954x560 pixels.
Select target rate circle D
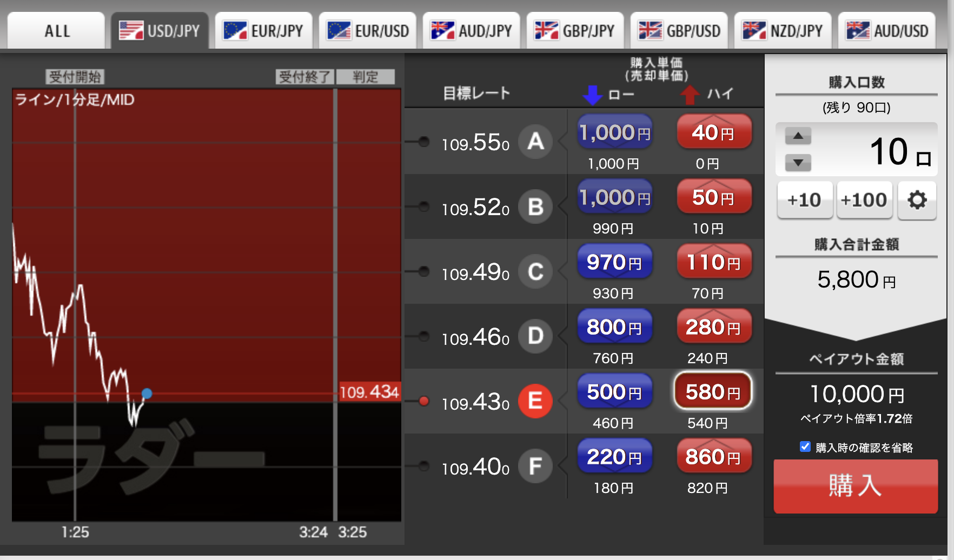tap(535, 336)
